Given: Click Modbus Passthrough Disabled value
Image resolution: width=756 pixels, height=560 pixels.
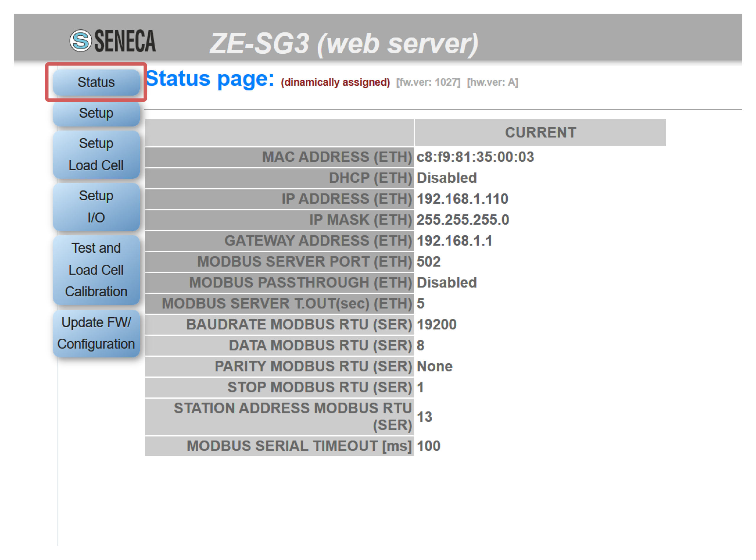Looking at the screenshot, I should [x=447, y=283].
